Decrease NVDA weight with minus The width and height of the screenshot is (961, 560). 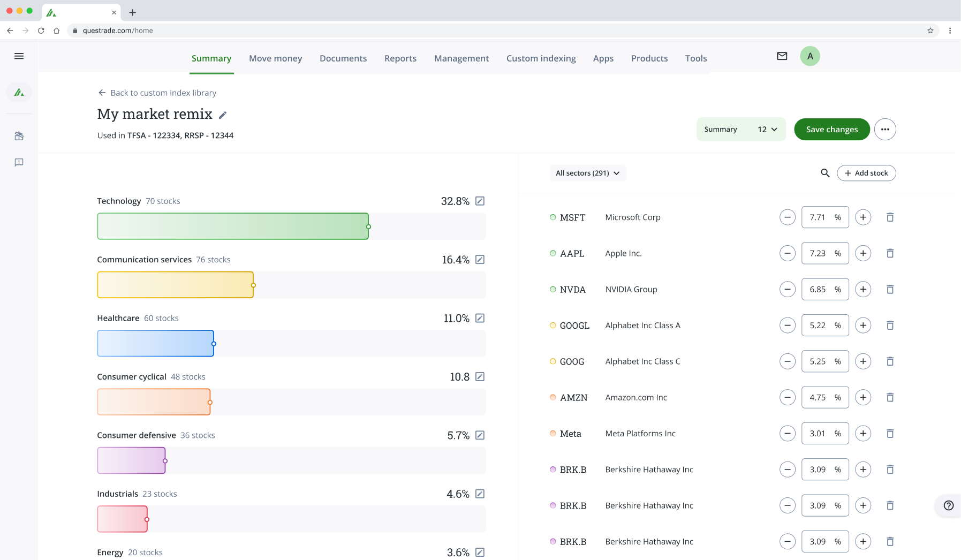pos(788,289)
